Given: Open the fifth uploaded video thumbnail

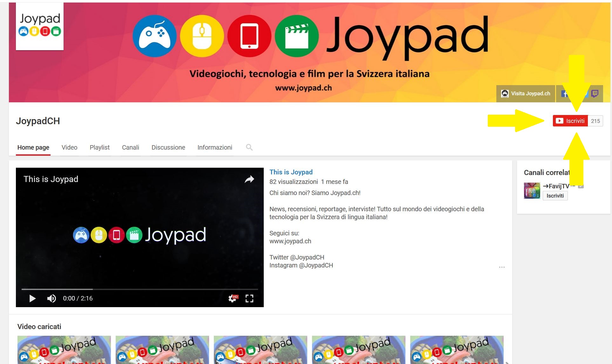Looking at the screenshot, I should click(457, 350).
